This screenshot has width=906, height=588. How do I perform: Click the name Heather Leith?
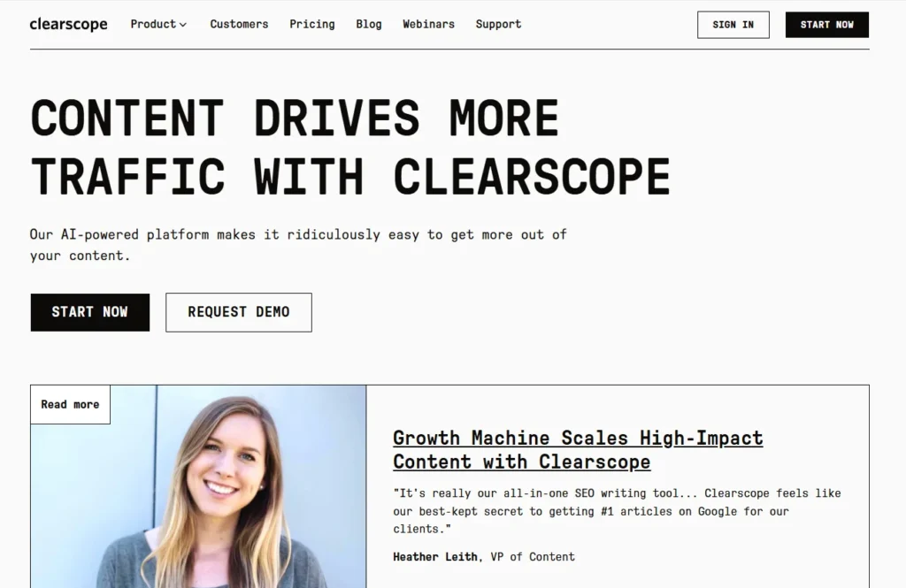click(x=435, y=556)
